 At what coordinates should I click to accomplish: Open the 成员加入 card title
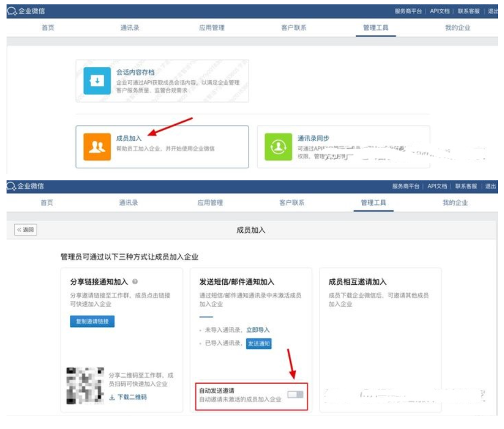tap(129, 138)
